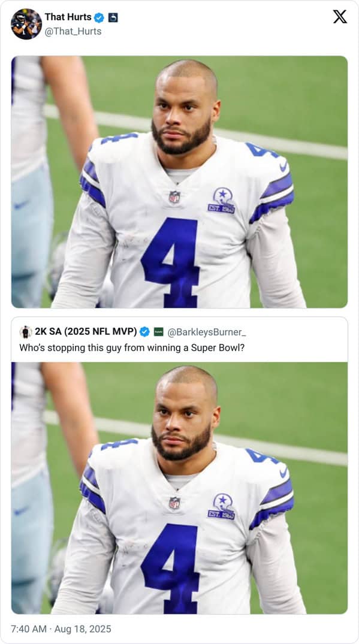Open the main tweet photo attachment
The height and width of the screenshot is (644, 359).
(x=180, y=182)
